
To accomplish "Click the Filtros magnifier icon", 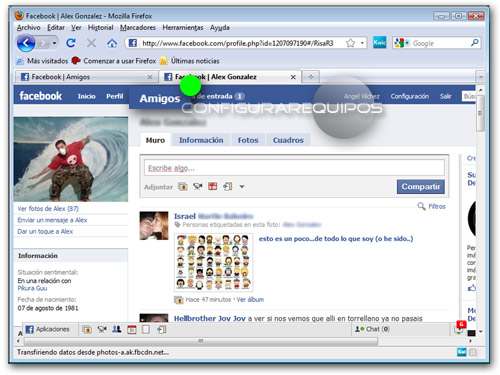I will [x=421, y=206].
